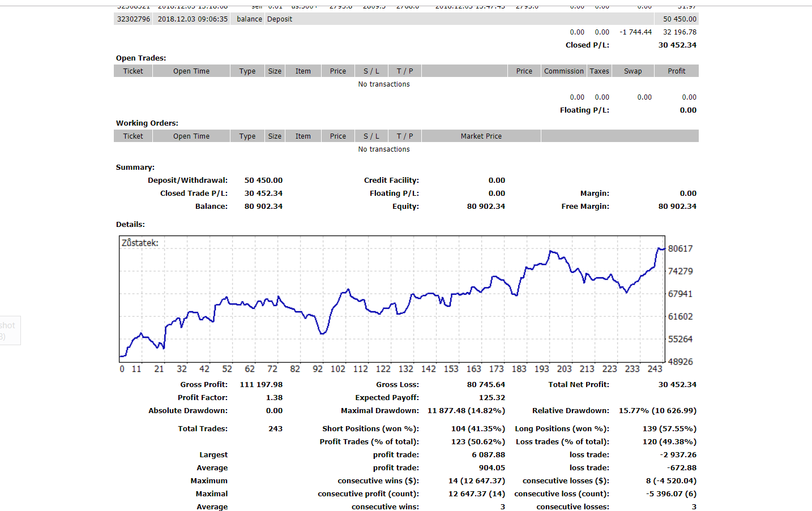Viewport: 812px width, 511px height.
Task: Click the balance line chart
Action: 392,299
